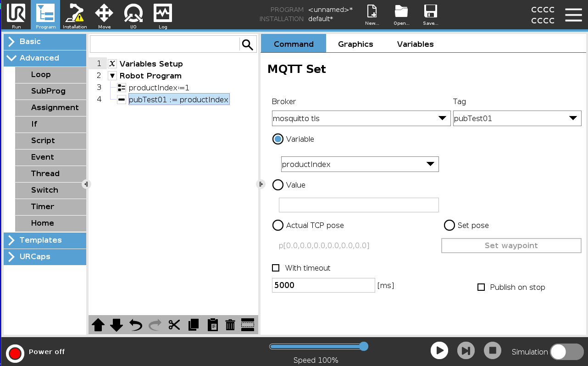The width and height of the screenshot is (588, 366).
Task: Enable the Publish on stop checkbox
Action: tap(481, 287)
